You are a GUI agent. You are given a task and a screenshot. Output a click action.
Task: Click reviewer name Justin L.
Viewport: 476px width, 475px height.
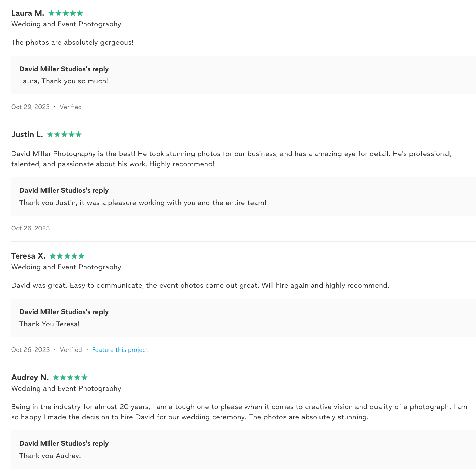27,135
